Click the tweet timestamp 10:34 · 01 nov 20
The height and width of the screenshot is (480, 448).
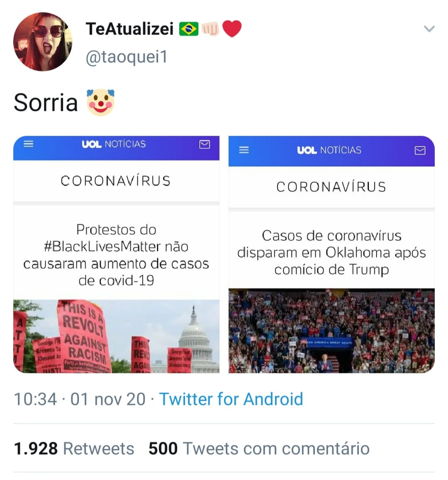point(80,399)
